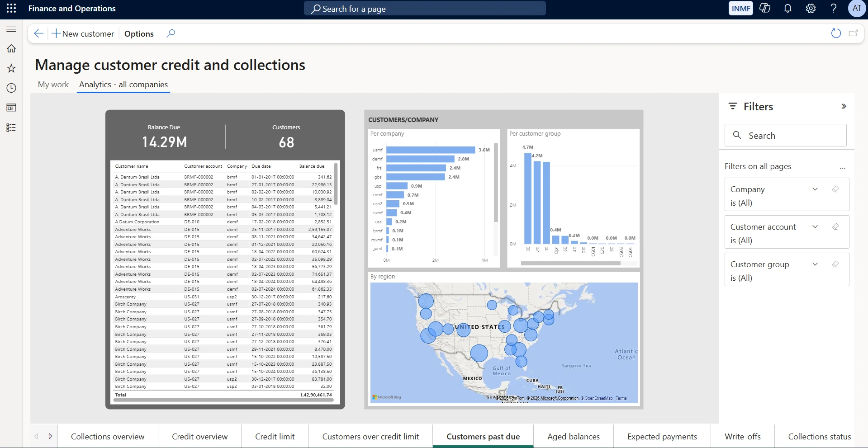Sort by Due date column header
This screenshot has height=448, width=868.
pos(261,166)
